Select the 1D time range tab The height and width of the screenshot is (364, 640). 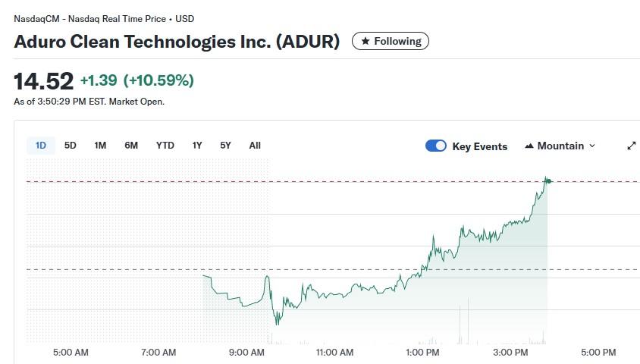coord(41,146)
